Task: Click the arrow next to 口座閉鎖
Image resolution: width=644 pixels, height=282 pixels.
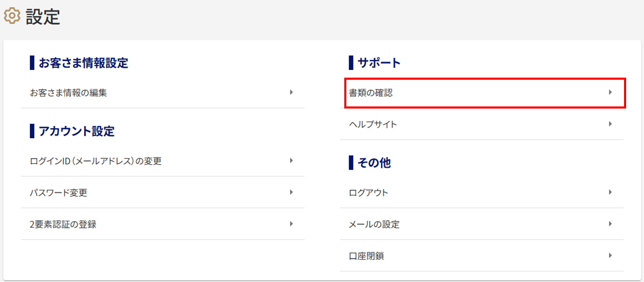Action: click(x=610, y=255)
